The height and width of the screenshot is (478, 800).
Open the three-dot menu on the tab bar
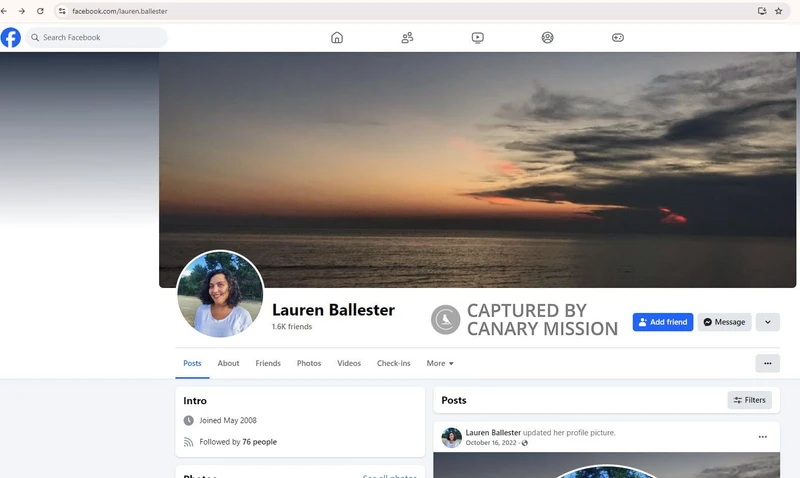click(x=768, y=363)
